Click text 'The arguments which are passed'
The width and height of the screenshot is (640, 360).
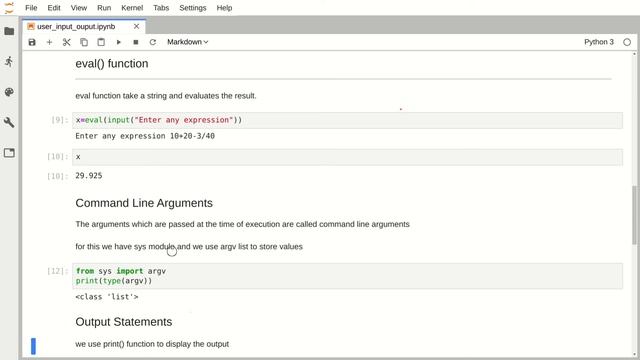(242, 224)
